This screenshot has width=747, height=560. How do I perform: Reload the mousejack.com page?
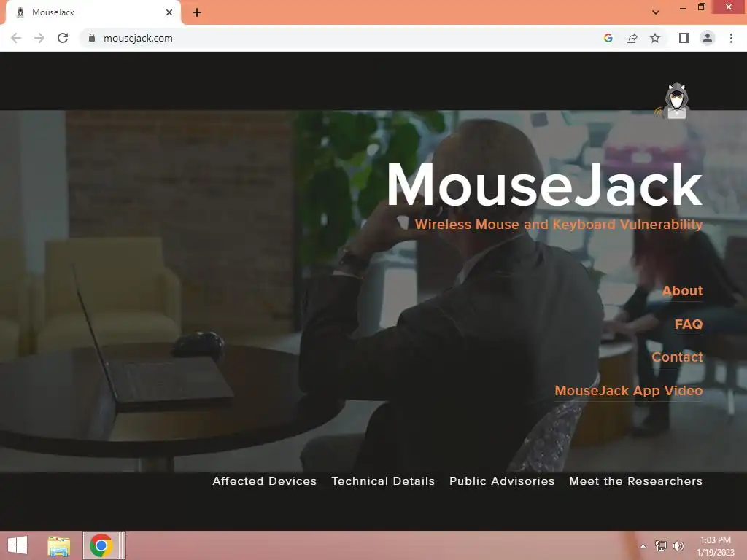click(63, 38)
